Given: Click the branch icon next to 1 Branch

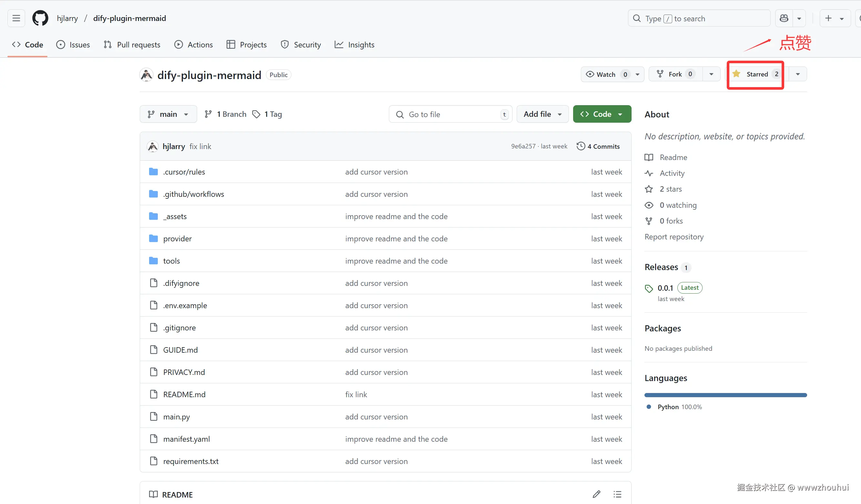Looking at the screenshot, I should [208, 114].
